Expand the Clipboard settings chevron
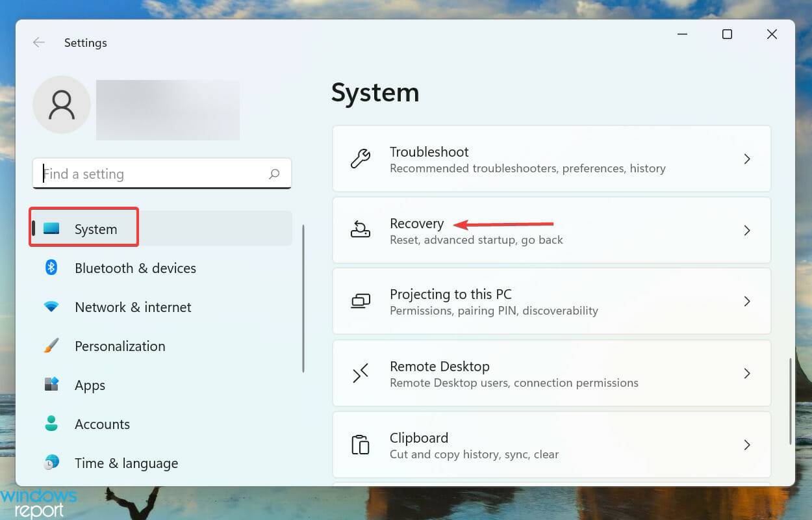Viewport: 812px width, 520px height. (747, 445)
